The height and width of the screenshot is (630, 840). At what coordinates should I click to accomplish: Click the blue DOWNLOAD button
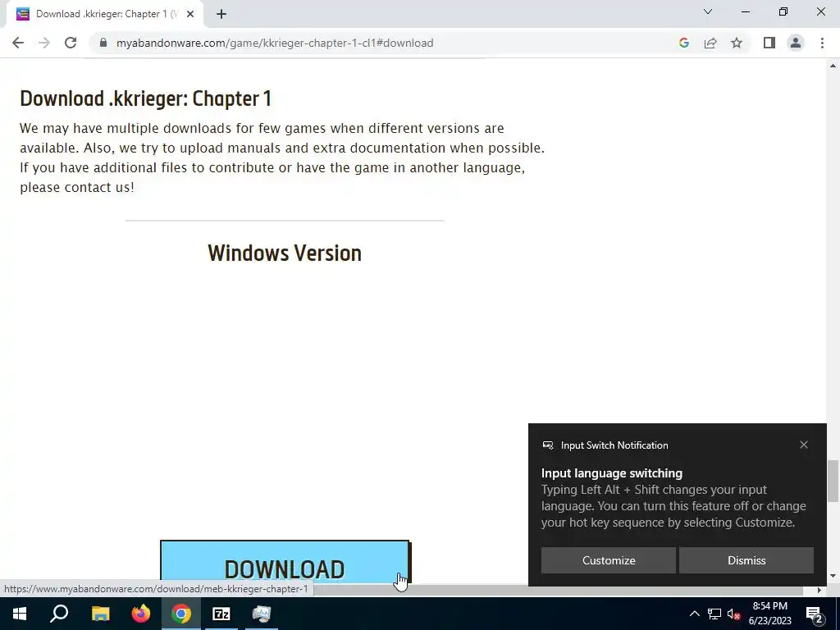coord(285,562)
